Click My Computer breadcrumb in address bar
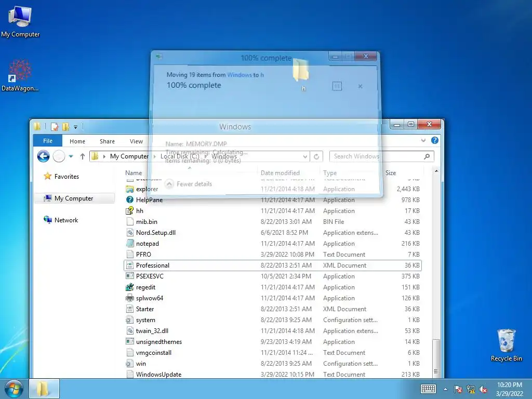Image resolution: width=532 pixels, height=399 pixels. point(129,156)
